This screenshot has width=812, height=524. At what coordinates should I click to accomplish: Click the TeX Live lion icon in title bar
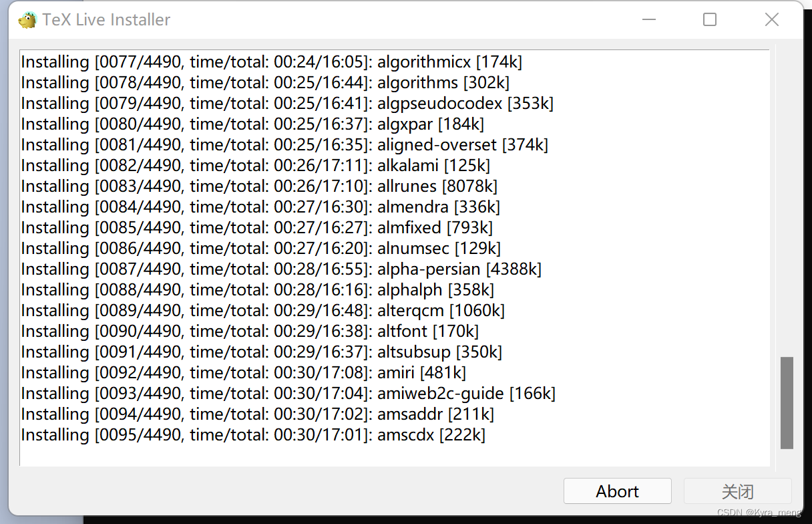point(27,19)
